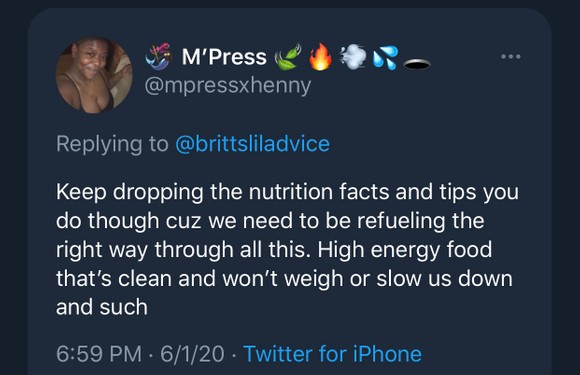Click the tweet text starting 'Keep dropping'
Image resolution: width=580 pixels, height=375 pixels.
click(287, 249)
